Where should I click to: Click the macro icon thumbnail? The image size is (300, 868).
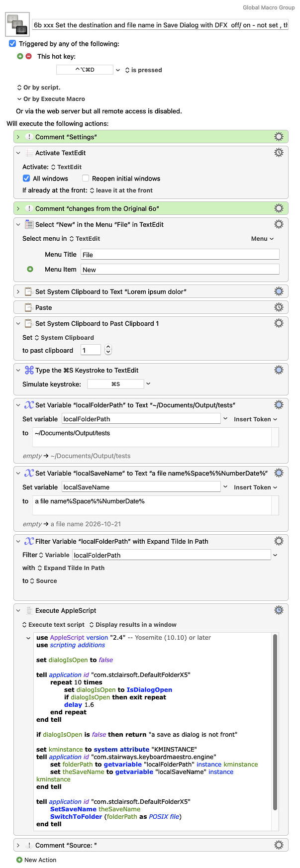coord(17,24)
